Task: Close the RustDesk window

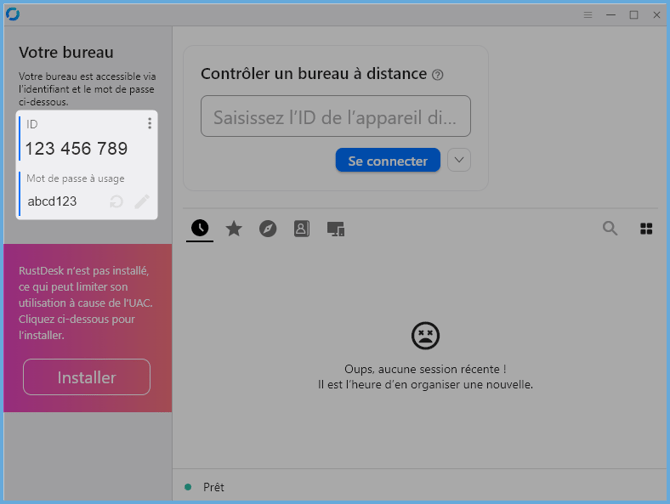Action: click(x=657, y=15)
